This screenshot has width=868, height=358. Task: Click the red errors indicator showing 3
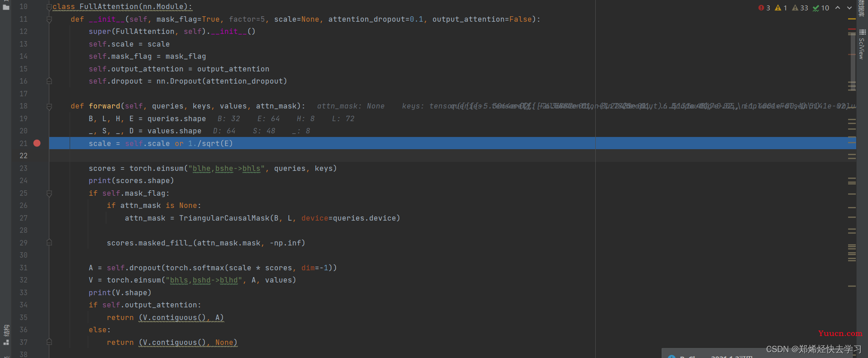pyautogui.click(x=764, y=8)
